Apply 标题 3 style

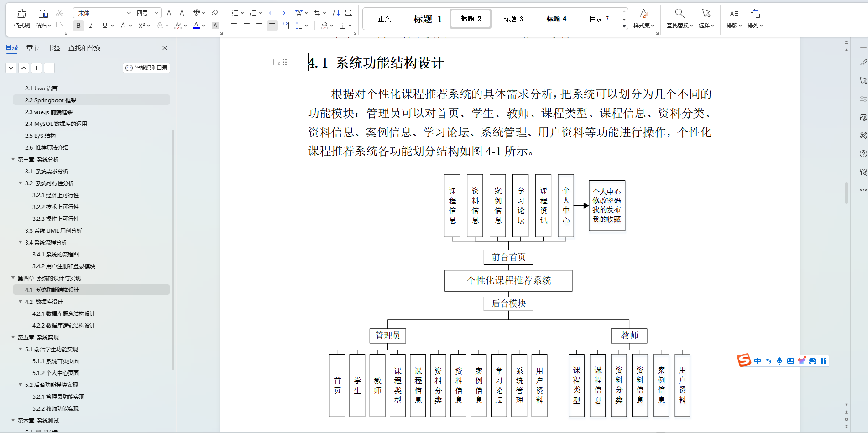tap(513, 19)
